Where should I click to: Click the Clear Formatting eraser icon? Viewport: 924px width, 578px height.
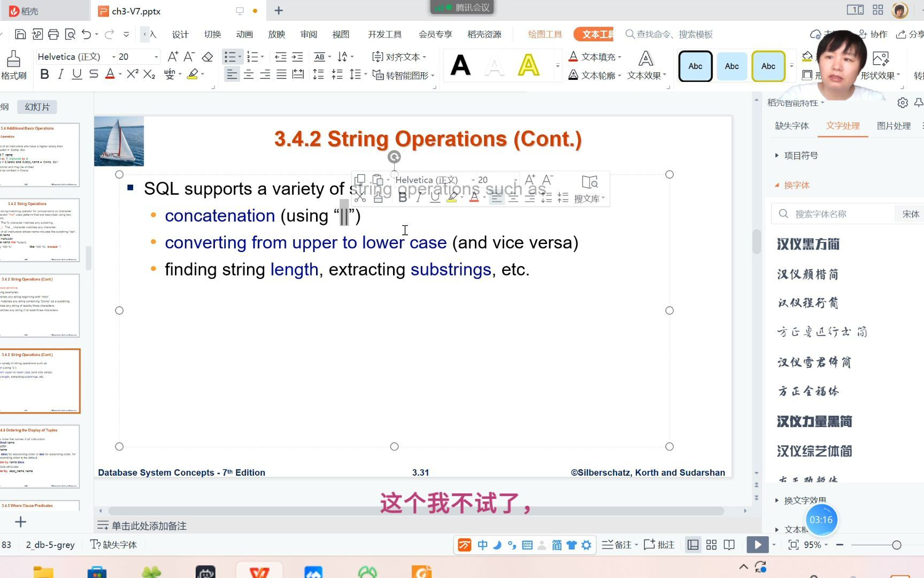click(x=207, y=57)
